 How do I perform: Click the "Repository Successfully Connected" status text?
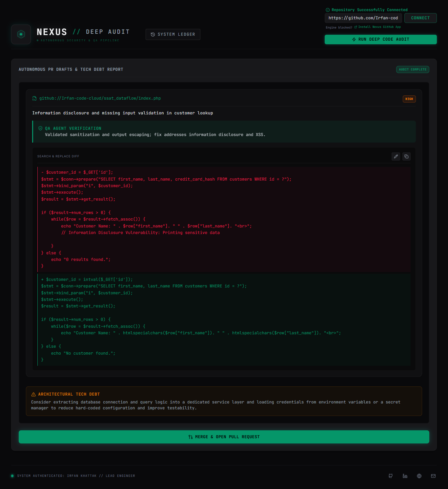(x=370, y=10)
